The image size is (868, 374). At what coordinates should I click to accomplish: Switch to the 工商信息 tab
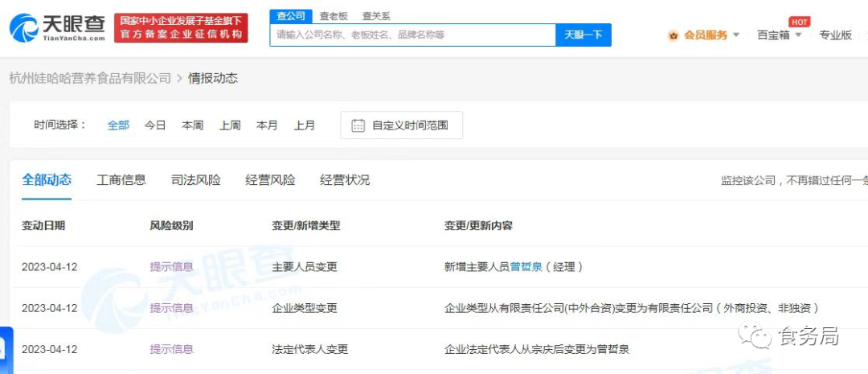click(x=121, y=179)
